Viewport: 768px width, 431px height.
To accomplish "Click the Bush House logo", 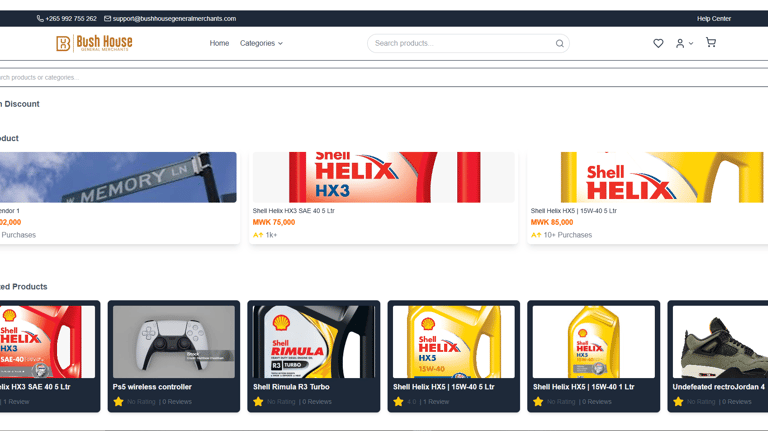I will coord(94,43).
